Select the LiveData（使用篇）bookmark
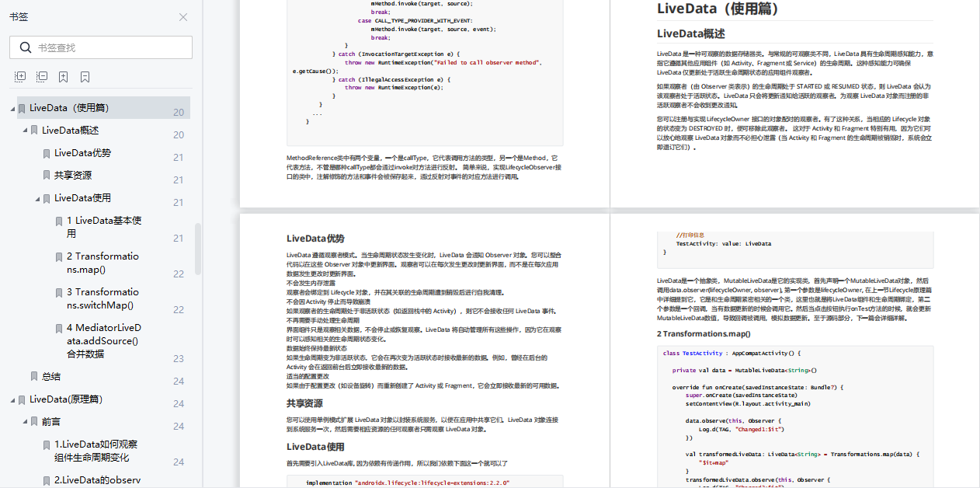Screen dimensions: 980x488 69,108
